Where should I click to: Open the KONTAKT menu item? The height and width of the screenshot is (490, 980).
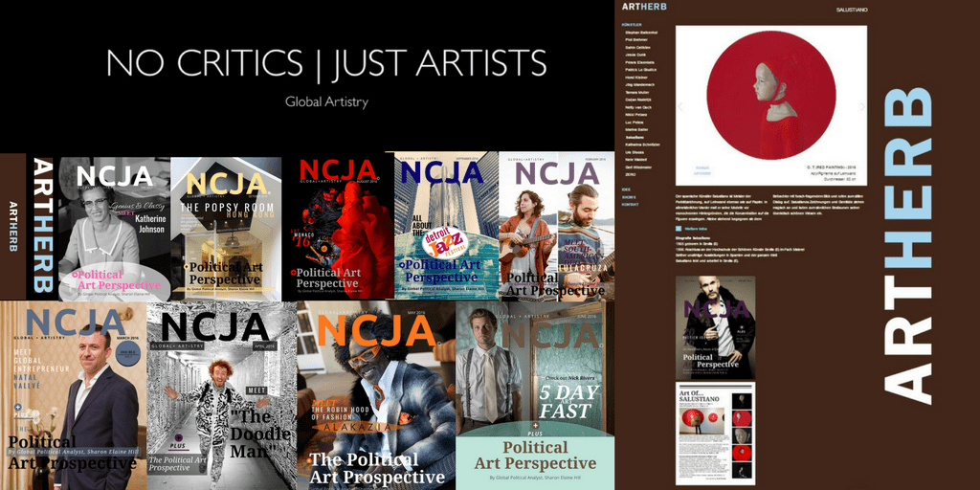pos(630,205)
